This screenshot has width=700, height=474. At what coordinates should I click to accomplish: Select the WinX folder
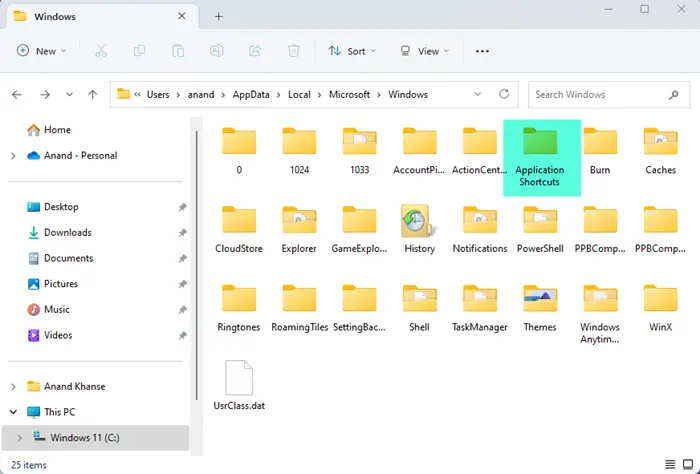pos(660,308)
